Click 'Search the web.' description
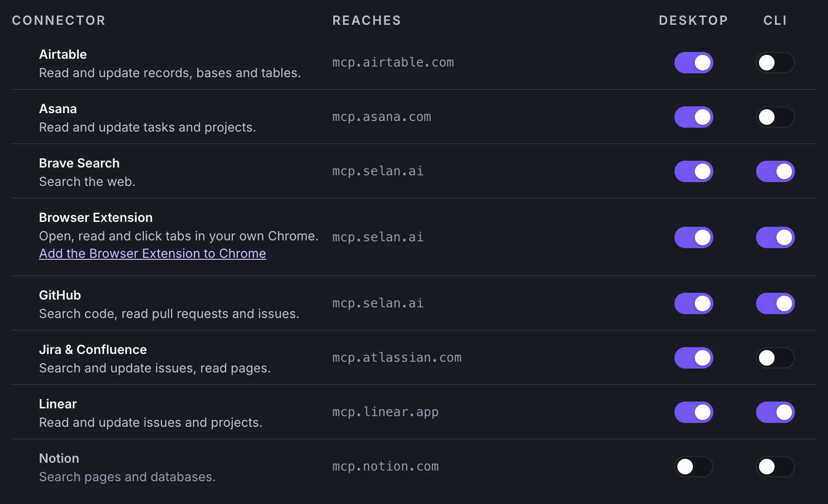The height and width of the screenshot is (504, 828). point(87,182)
